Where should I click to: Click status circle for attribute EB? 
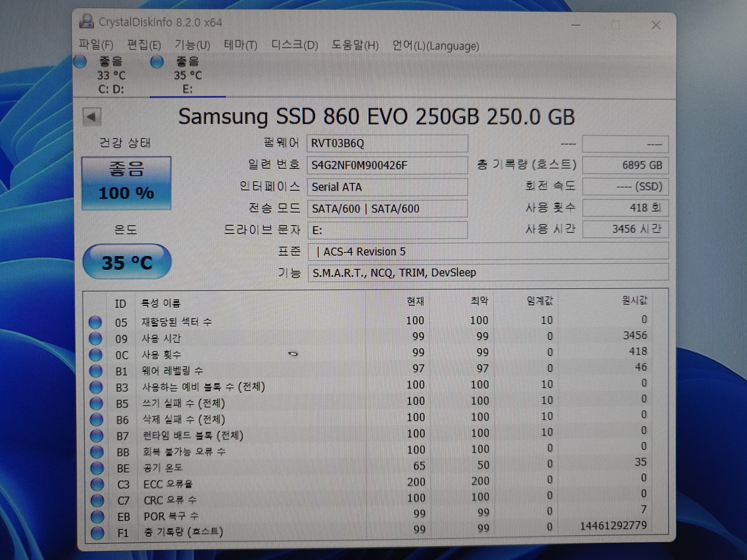[x=98, y=516]
